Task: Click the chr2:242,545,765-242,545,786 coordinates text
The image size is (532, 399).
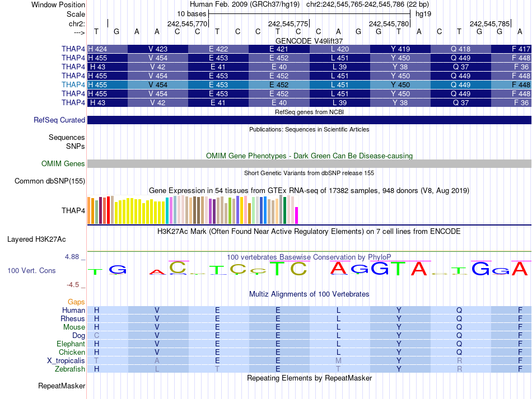Action: pyautogui.click(x=367, y=4)
